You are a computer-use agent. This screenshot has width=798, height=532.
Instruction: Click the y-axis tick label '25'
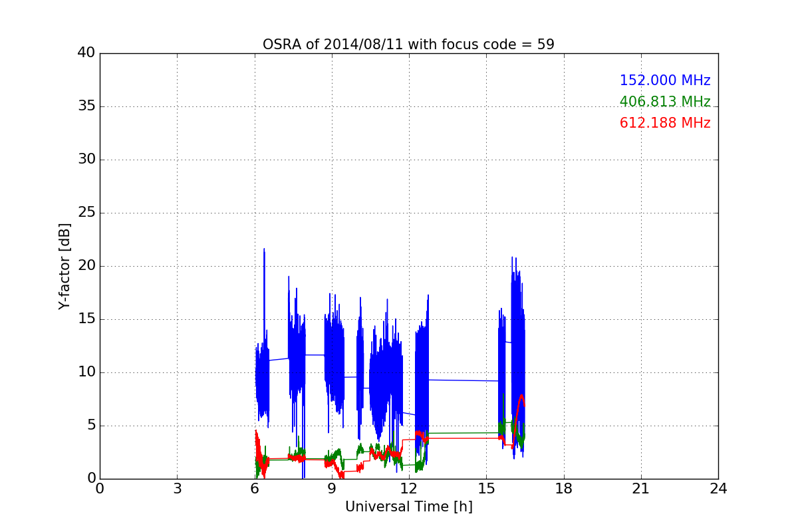pyautogui.click(x=86, y=213)
